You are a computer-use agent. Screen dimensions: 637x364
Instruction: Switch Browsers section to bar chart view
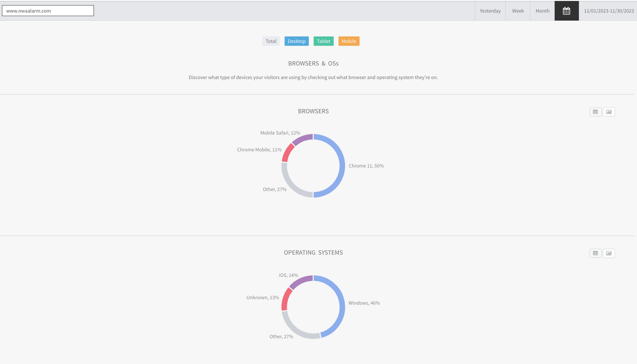coord(609,112)
